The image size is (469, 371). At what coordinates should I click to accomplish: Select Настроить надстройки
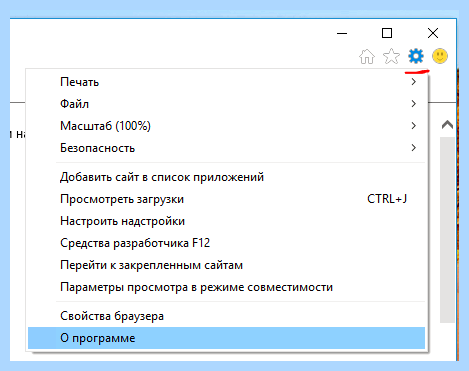[226, 221]
